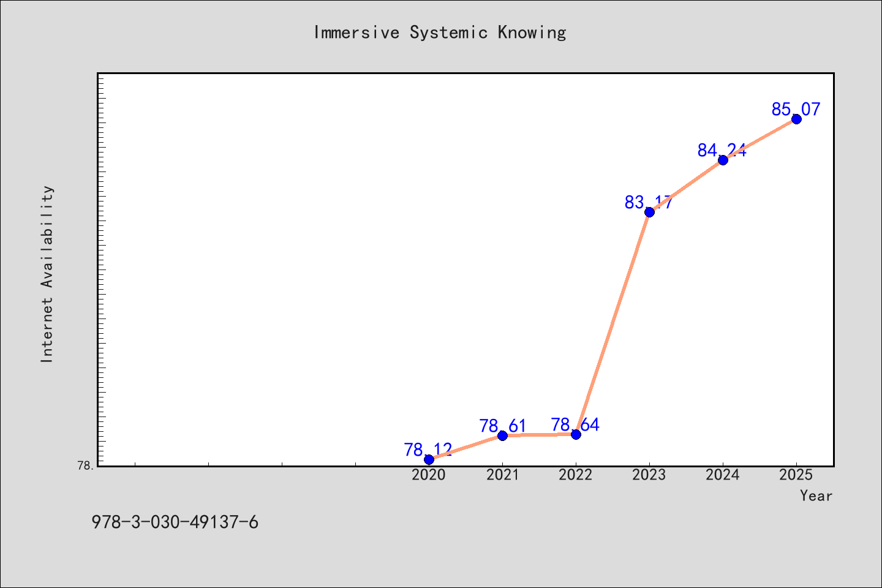Select the 2025 data point marker
This screenshot has height=588, width=882.
coord(796,119)
